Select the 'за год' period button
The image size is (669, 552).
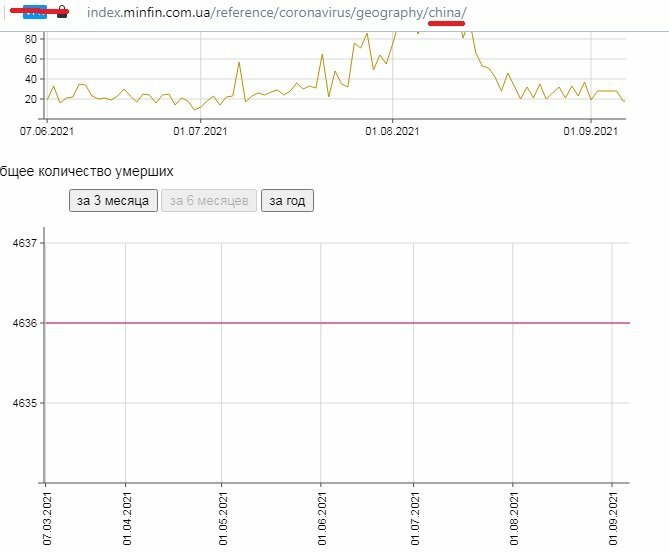pyautogui.click(x=287, y=200)
